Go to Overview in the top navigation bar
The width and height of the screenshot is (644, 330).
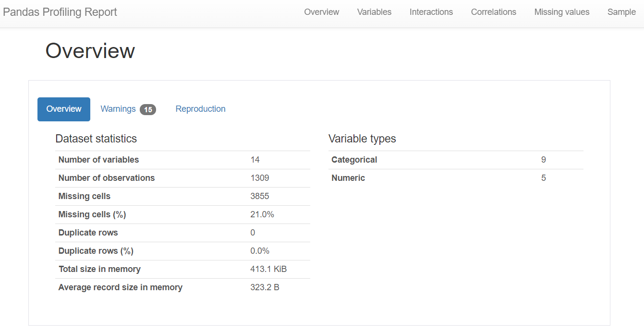point(321,12)
